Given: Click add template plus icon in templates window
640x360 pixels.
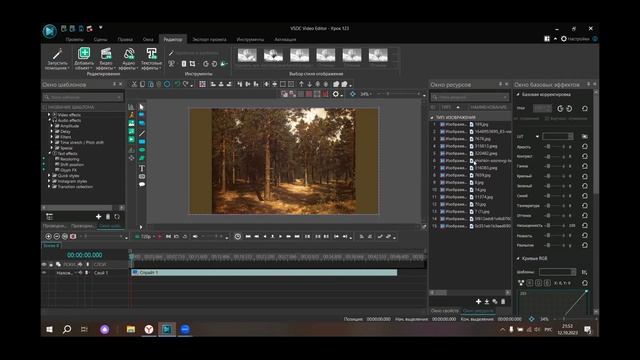Looking at the screenshot, I should pyautogui.click(x=98, y=217).
